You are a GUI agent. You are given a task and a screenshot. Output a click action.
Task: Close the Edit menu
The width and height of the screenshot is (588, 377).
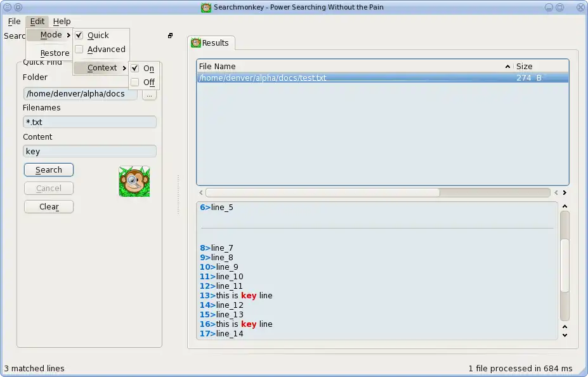[37, 22]
